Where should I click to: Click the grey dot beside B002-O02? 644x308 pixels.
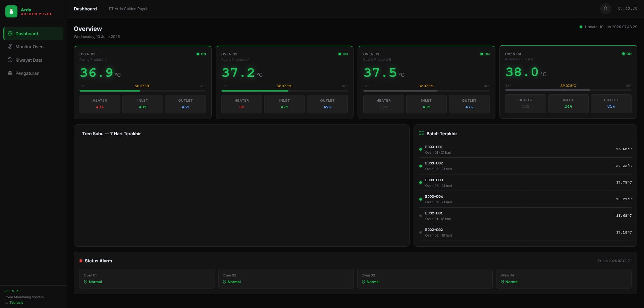click(421, 233)
